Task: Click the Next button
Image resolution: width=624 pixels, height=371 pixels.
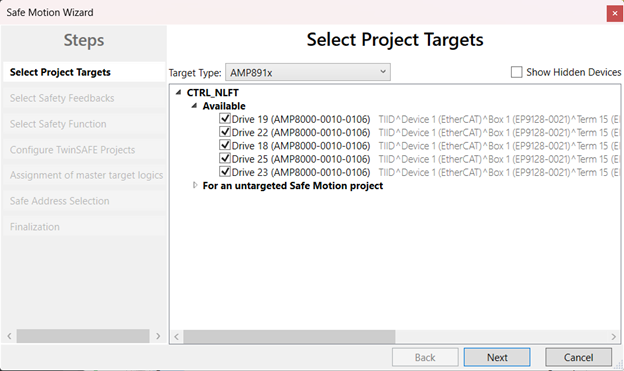Action: pos(497,357)
